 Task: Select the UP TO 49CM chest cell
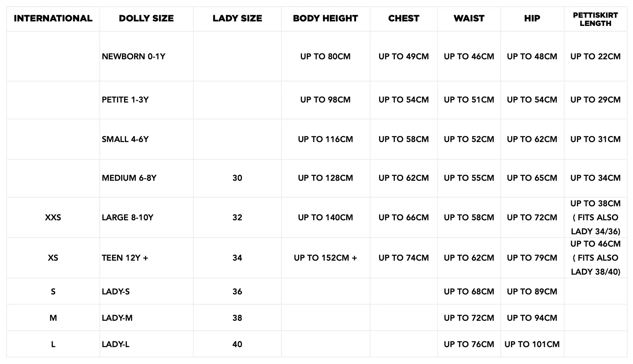pyautogui.click(x=403, y=56)
